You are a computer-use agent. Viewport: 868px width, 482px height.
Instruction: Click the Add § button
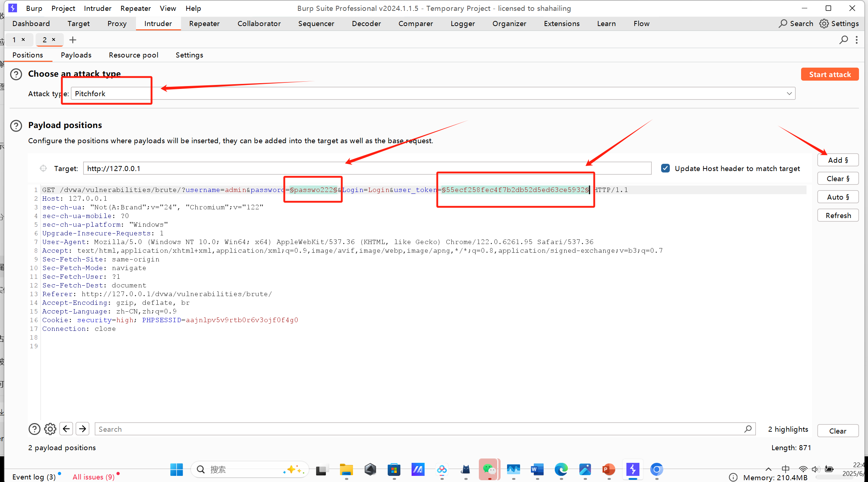(838, 160)
